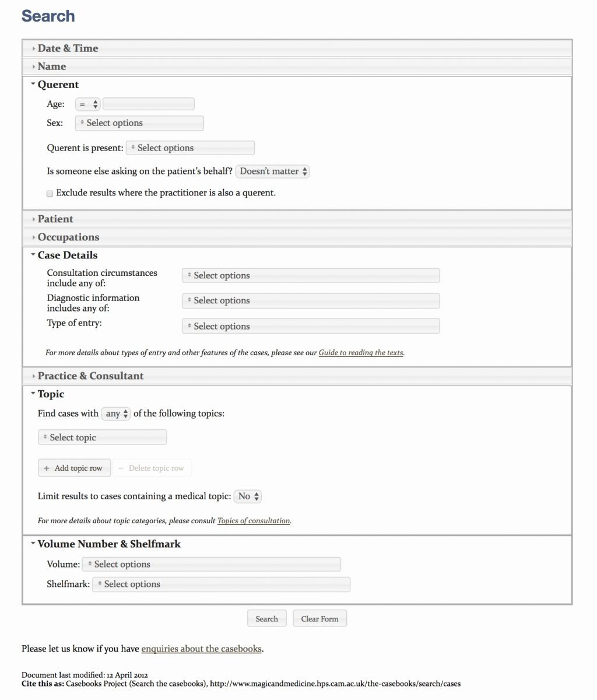This screenshot has height=700, width=597.
Task: Collapse the Volume Number & Shelfmark section
Action: click(109, 544)
